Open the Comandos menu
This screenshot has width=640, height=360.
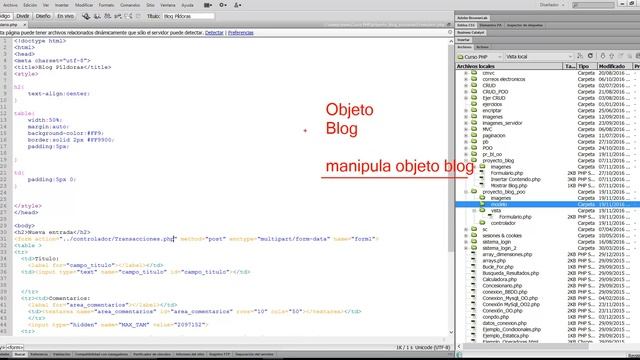click(x=130, y=5)
